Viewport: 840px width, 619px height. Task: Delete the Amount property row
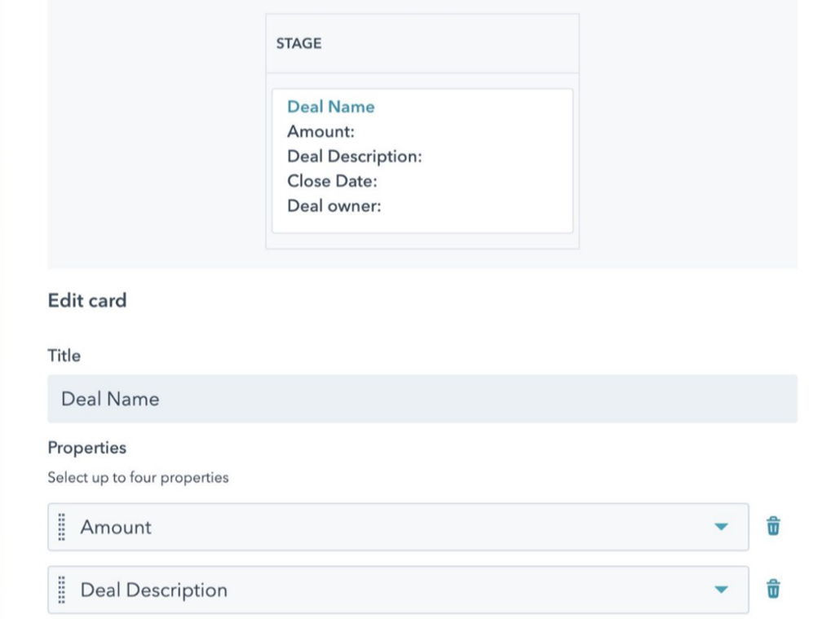(773, 526)
